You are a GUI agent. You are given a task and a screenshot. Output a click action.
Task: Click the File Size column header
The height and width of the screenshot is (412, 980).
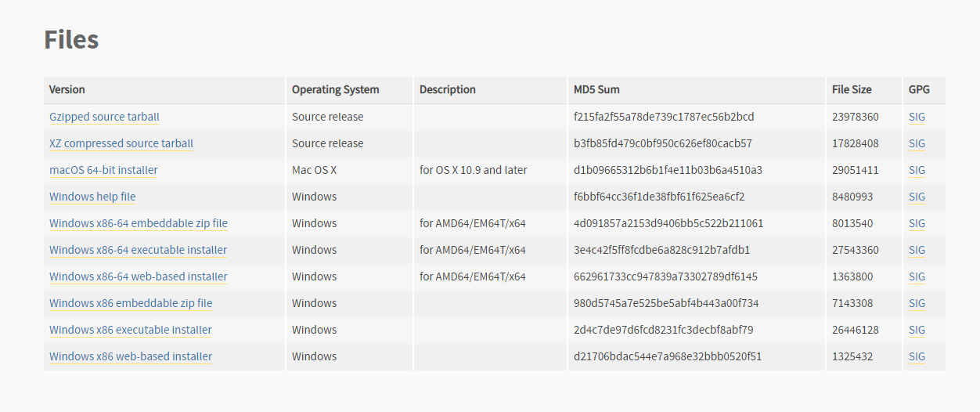coord(852,89)
